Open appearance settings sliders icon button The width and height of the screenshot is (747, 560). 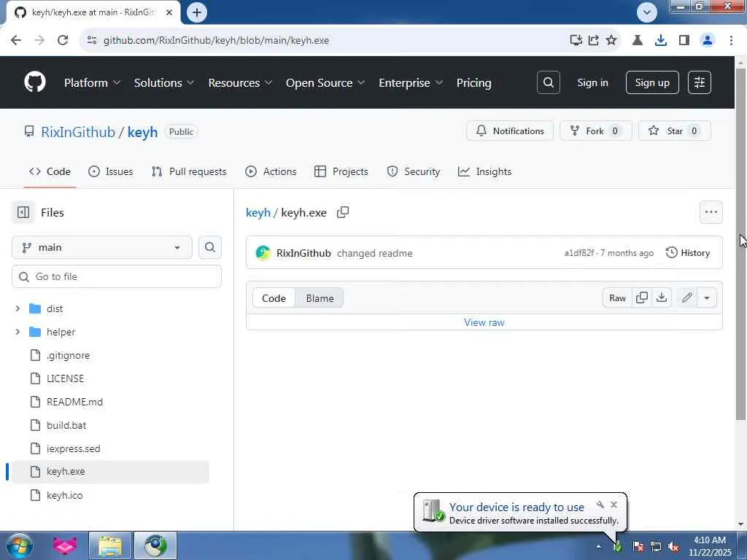tap(700, 82)
